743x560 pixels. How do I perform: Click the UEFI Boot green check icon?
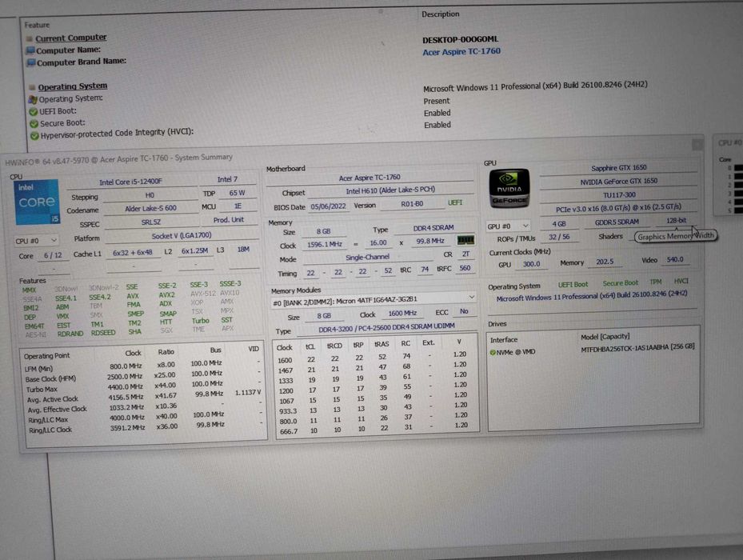(x=34, y=112)
